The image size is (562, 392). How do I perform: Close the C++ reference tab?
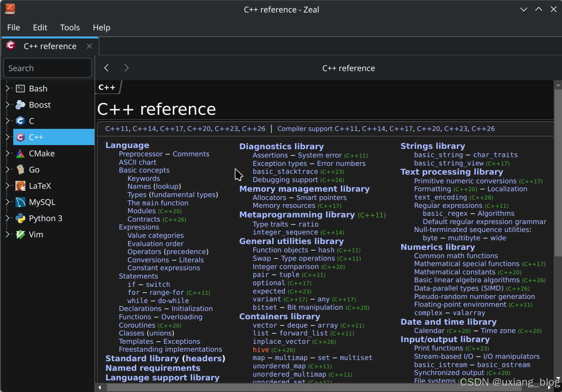point(89,46)
